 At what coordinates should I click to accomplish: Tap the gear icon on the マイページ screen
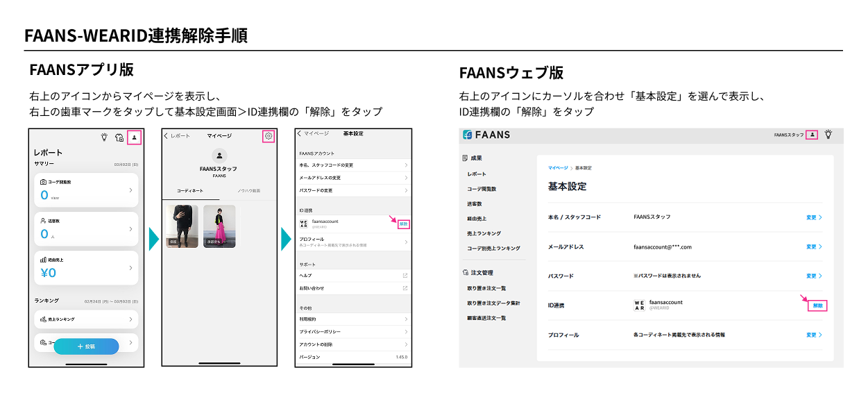[x=269, y=136]
